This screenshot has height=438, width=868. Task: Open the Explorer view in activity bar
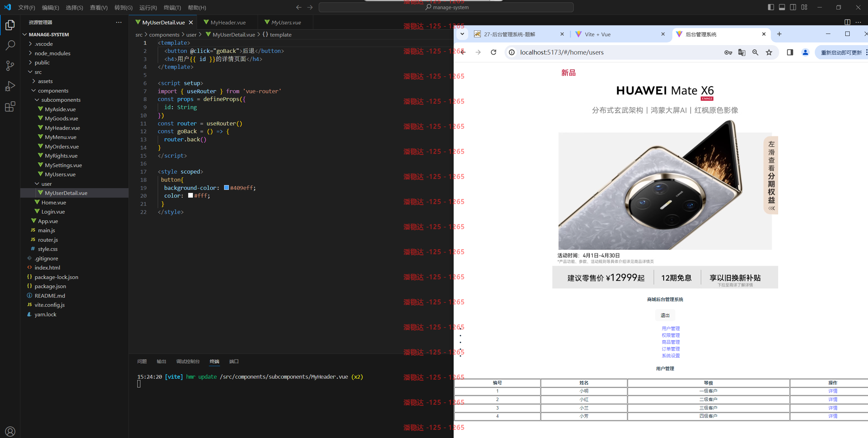10,25
